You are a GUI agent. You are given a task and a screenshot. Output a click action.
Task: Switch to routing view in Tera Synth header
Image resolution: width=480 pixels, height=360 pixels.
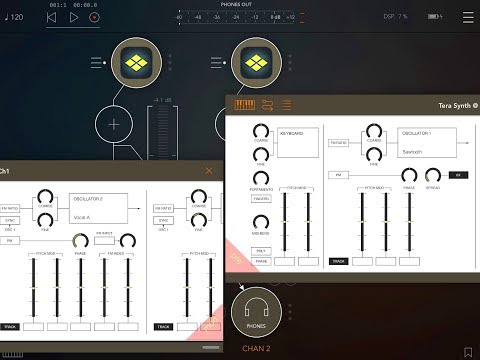tap(267, 105)
